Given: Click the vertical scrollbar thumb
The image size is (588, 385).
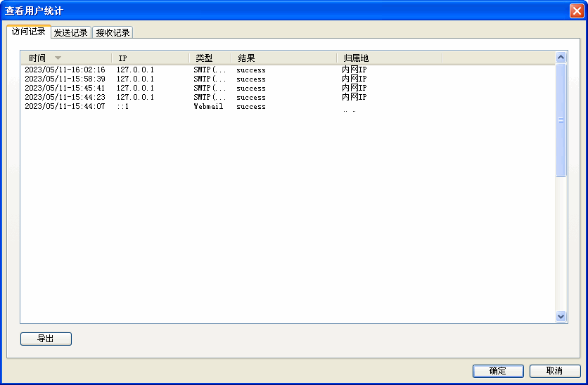Looking at the screenshot, I should [x=561, y=119].
